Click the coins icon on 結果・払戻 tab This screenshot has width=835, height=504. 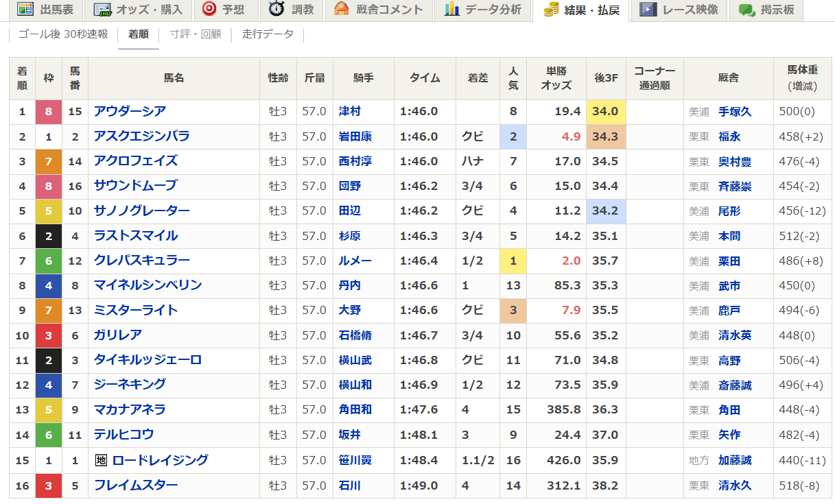pos(551,9)
